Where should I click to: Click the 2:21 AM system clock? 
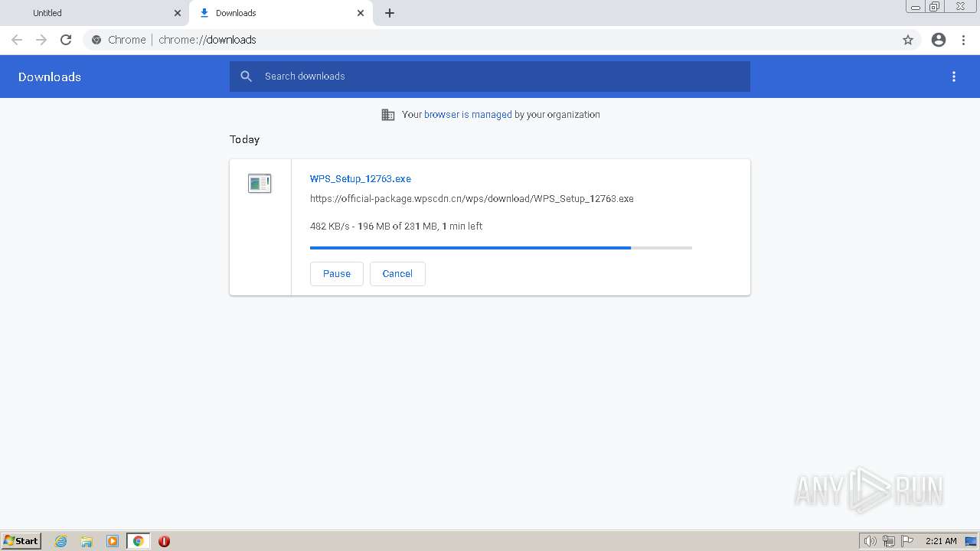point(941,541)
